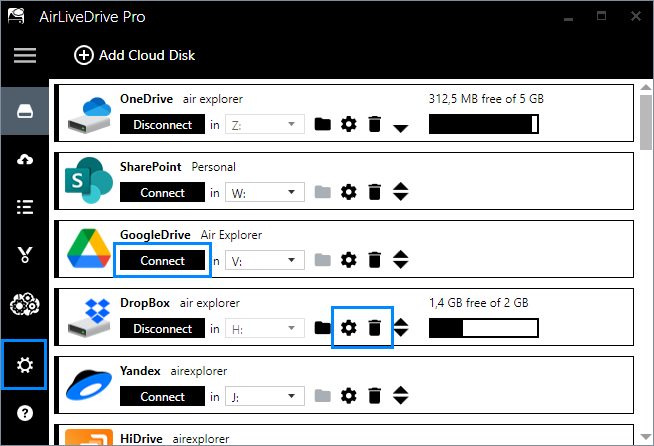
Task: Click Add Cloud Disk
Action: coord(134,55)
